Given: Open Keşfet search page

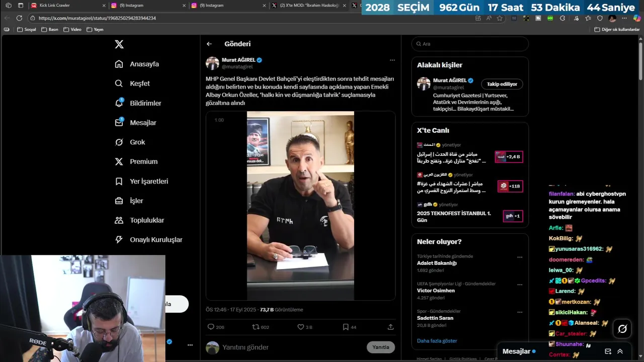Looking at the screenshot, I should point(132,83).
